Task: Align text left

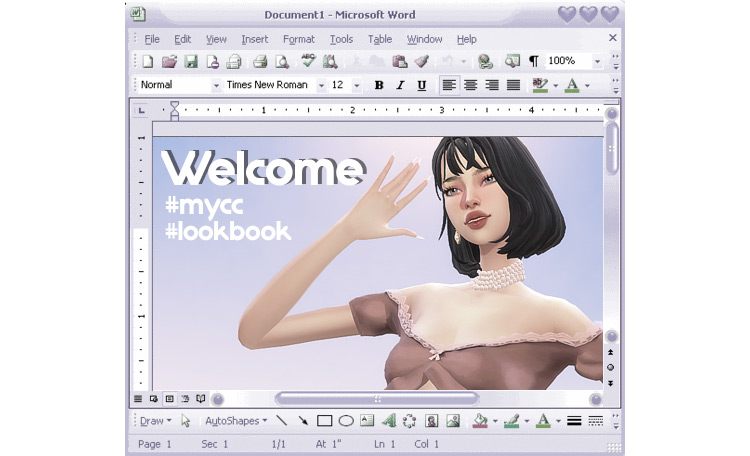Action: pyautogui.click(x=449, y=85)
